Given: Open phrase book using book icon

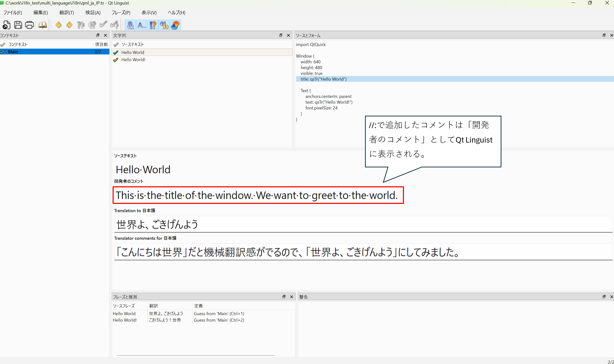Looking at the screenshot, I should point(43,25).
